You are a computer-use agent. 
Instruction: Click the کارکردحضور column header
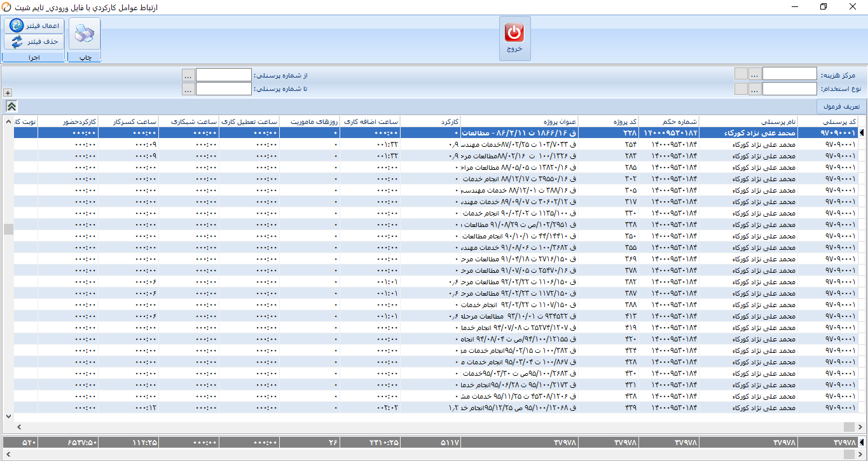click(x=68, y=121)
